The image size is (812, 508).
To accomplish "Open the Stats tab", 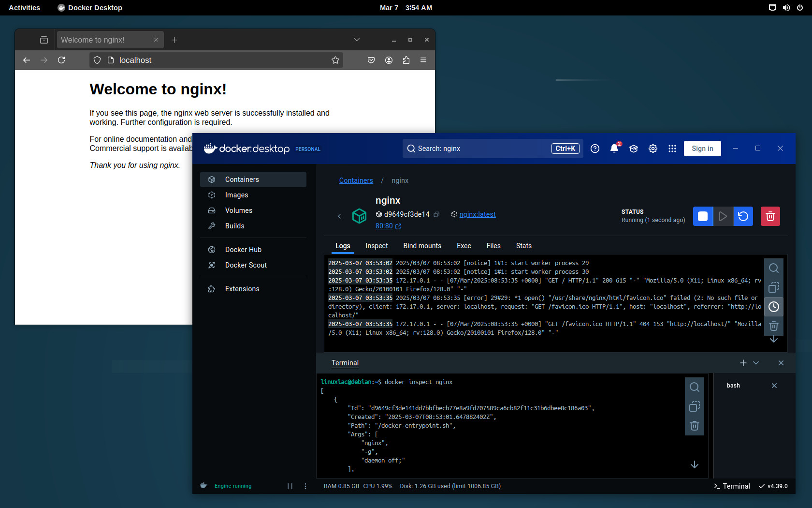I will pos(524,246).
